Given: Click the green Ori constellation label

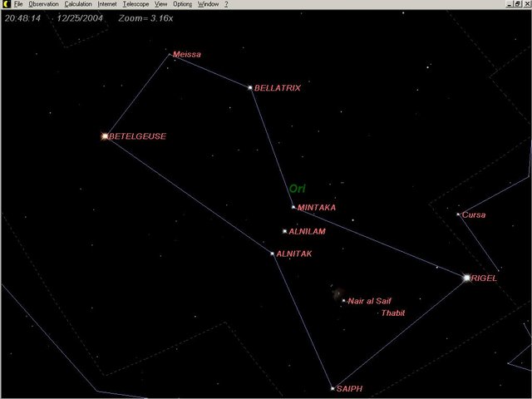Looking at the screenshot, I should 297,189.
